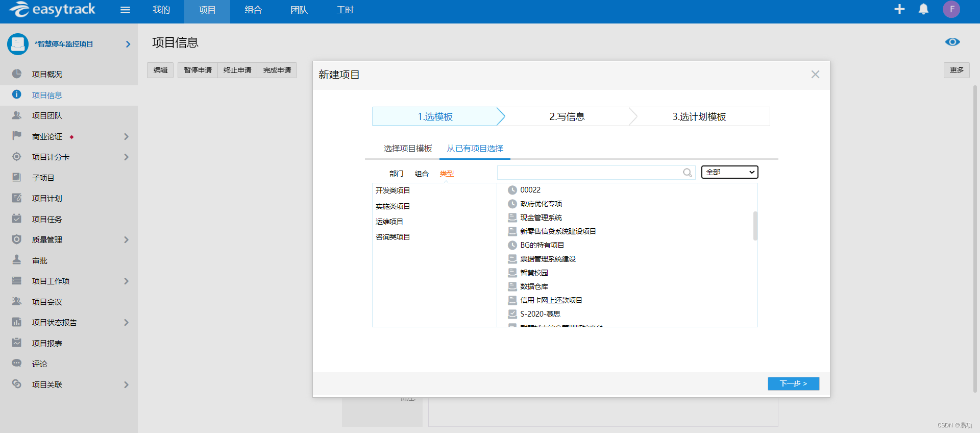Switch to 从已有项目选择 tab
This screenshot has height=433, width=980.
pos(475,149)
